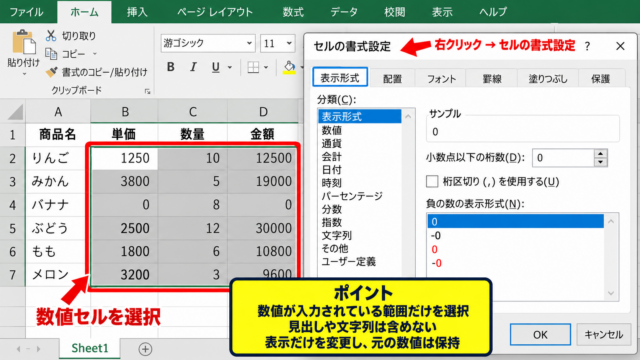Open the 罫線 tab in dialog
Viewport: 640px width, 360px height.
pos(492,78)
